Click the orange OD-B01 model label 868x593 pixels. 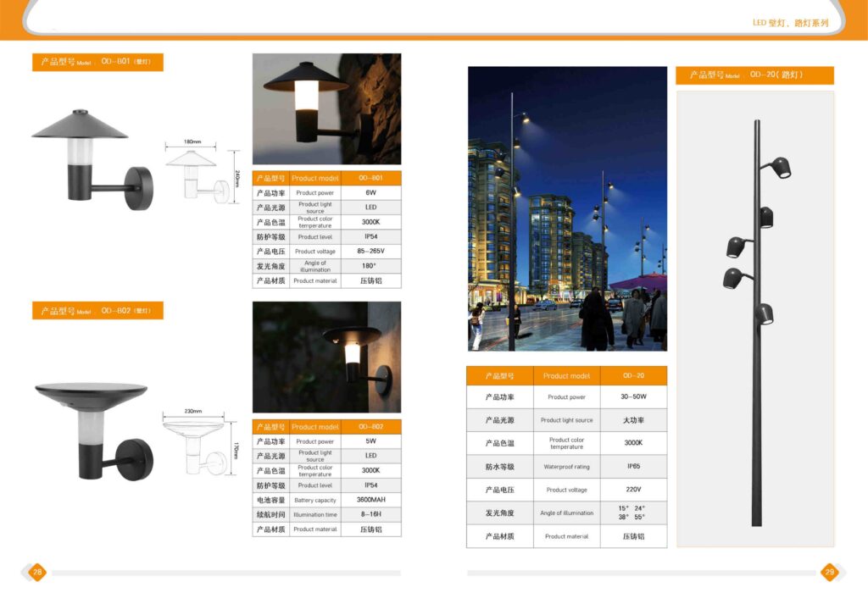[x=97, y=62]
